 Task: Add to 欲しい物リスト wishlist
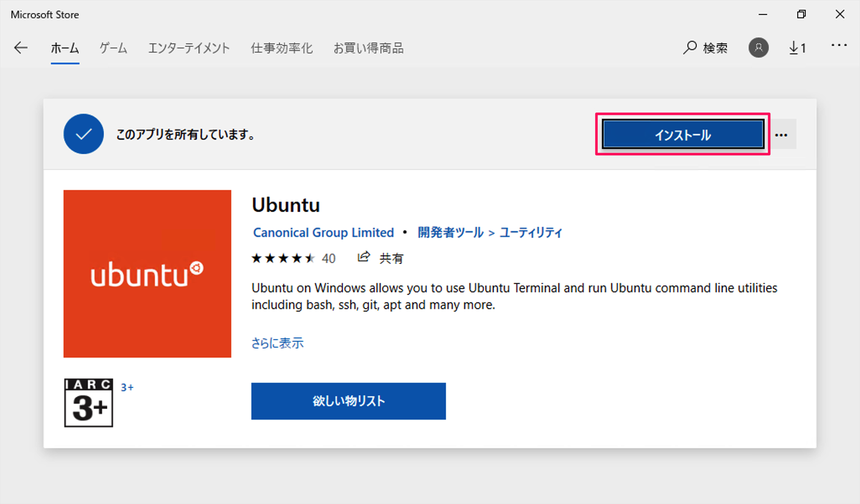pyautogui.click(x=349, y=401)
